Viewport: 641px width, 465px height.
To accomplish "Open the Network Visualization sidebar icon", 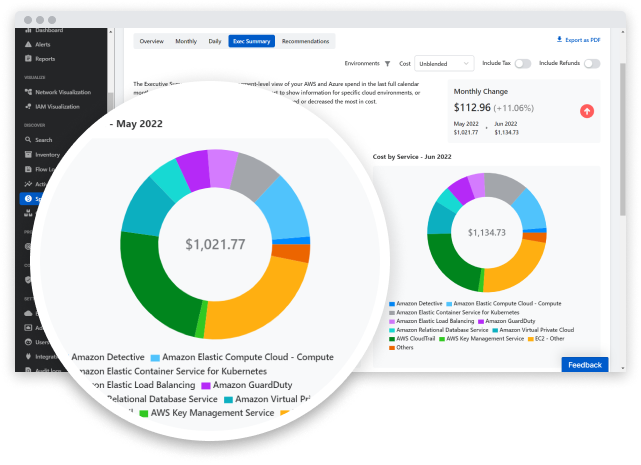I will (x=27, y=92).
